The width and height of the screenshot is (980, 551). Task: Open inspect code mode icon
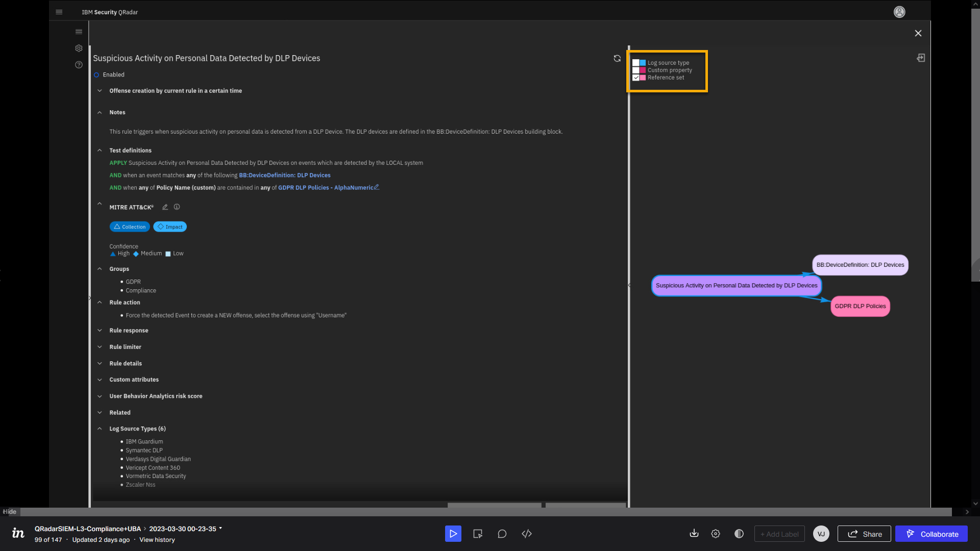[527, 534]
